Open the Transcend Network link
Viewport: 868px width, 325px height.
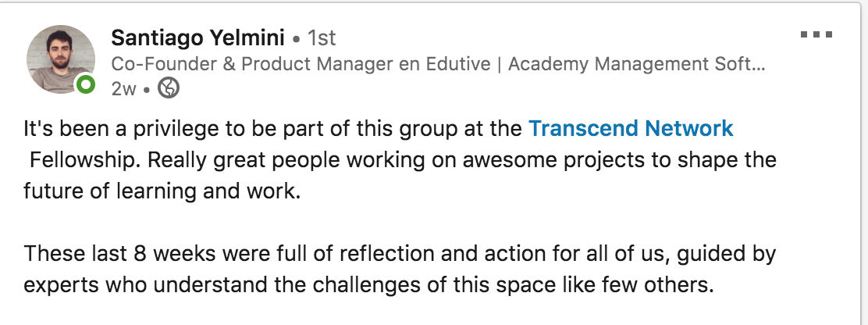[631, 128]
